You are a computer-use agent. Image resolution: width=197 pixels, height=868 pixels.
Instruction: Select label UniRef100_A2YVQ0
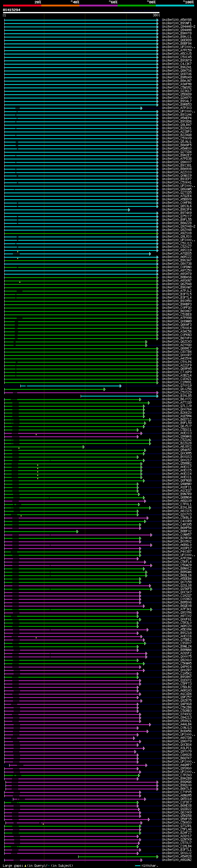click(x=177, y=345)
